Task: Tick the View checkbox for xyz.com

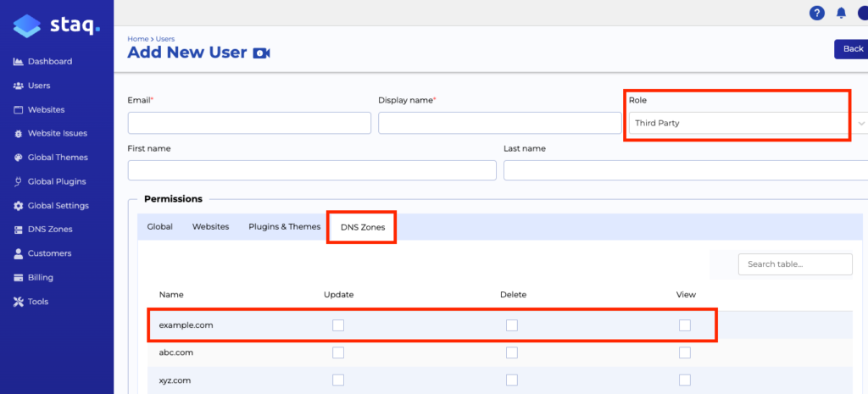Action: click(x=684, y=380)
